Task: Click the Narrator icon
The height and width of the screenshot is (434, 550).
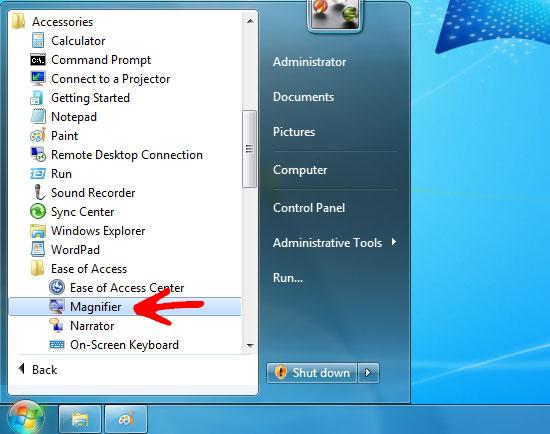Action: [x=56, y=325]
